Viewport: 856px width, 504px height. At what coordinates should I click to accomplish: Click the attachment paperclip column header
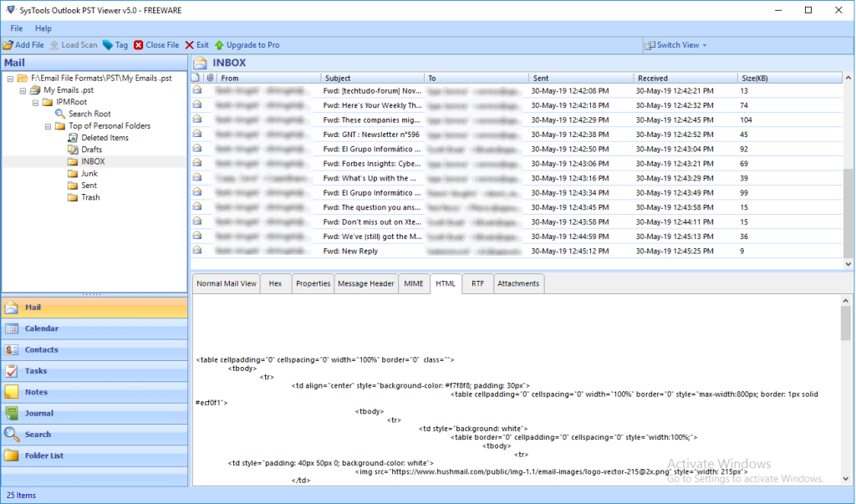pos(210,78)
